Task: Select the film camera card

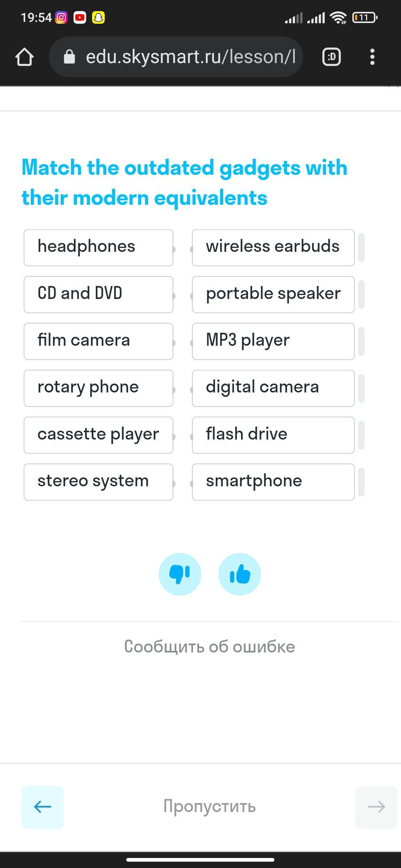Action: [98, 341]
